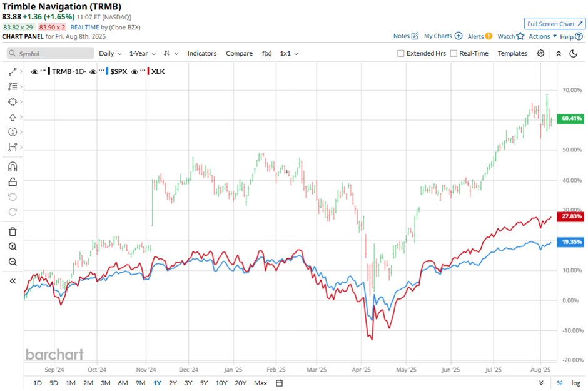Screen dimensions: 588x391
Task: Expand the Actions dropdown menu
Action: [x=542, y=36]
